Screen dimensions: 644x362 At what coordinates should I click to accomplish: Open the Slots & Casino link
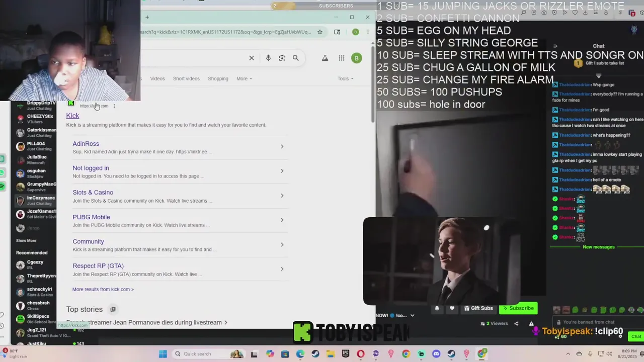click(93, 193)
